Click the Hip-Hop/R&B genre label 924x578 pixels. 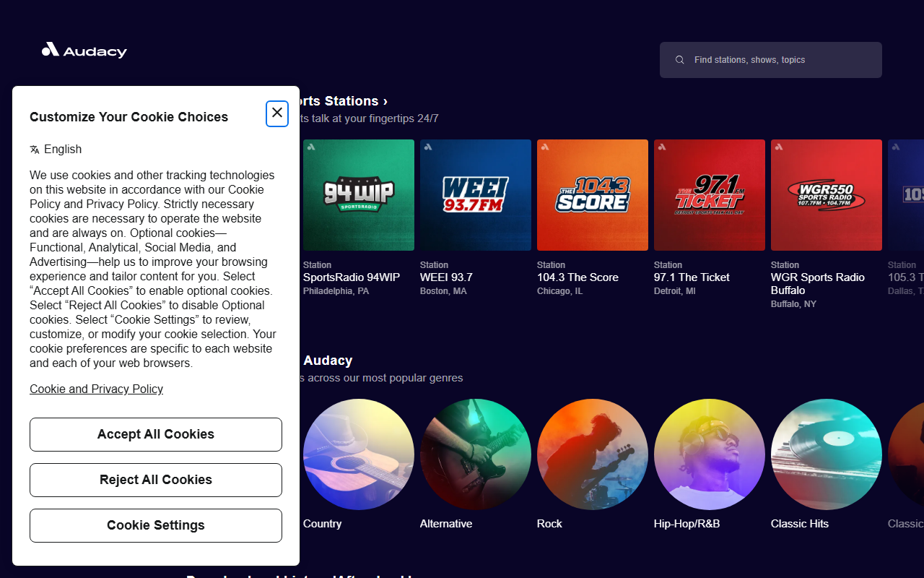(687, 524)
